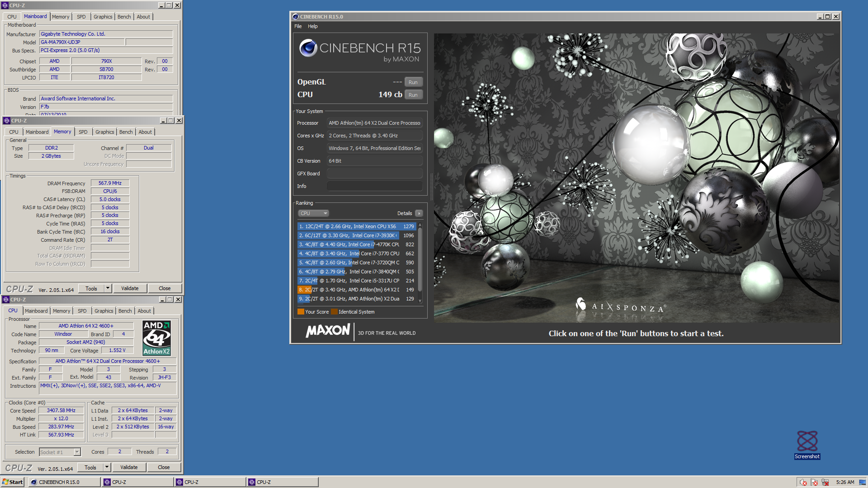Click Tools button in bottom CPU-Z window
The height and width of the screenshot is (488, 868).
[x=90, y=467]
